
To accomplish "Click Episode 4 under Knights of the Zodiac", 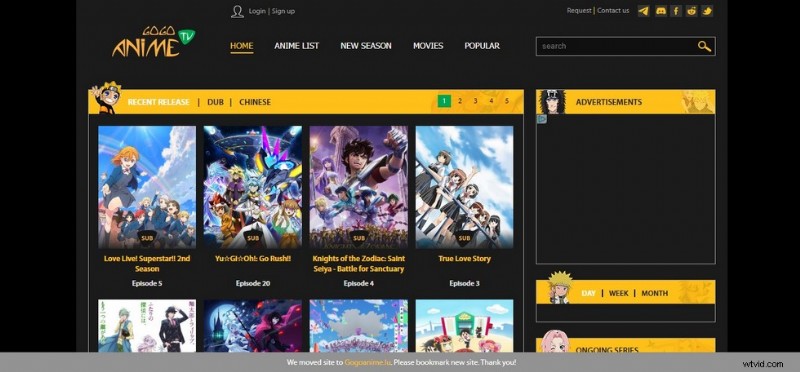I will click(x=359, y=284).
